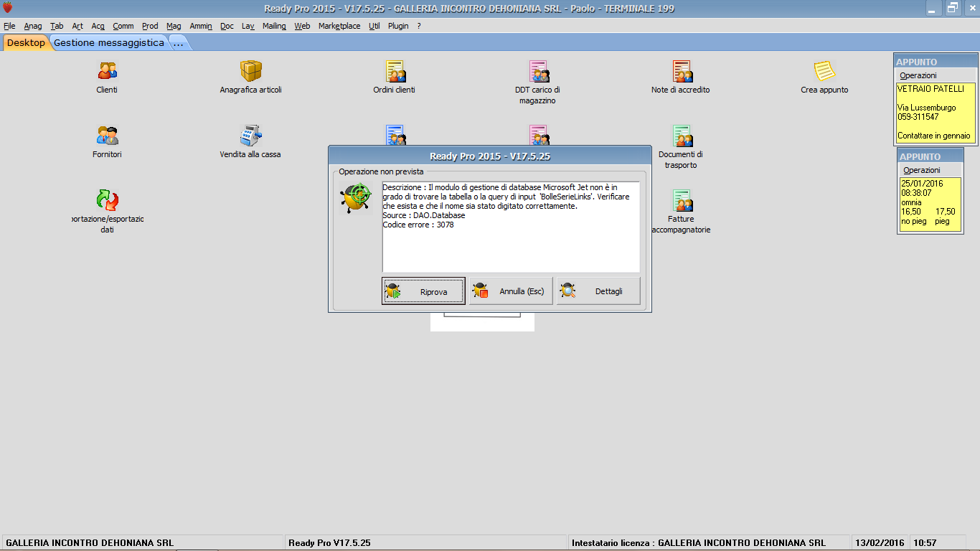Open Importazione/esportazione dati arrows icon
980x551 pixels.
click(x=107, y=200)
